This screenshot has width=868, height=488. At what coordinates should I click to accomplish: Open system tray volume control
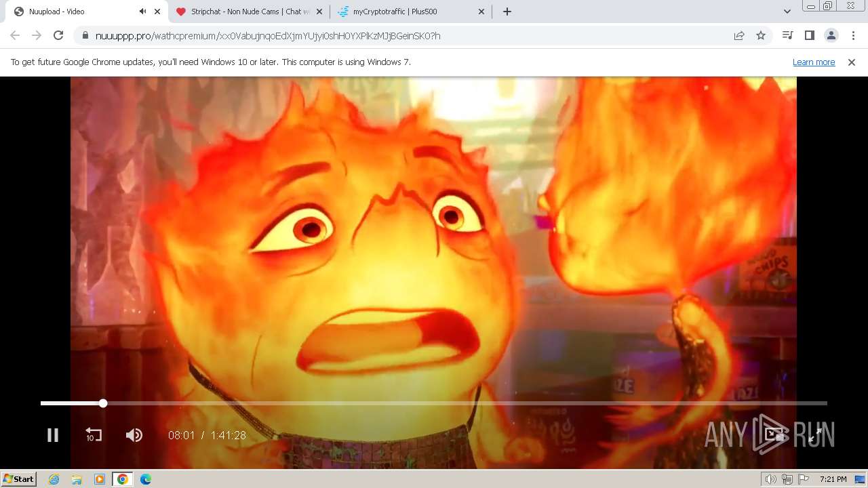[771, 479]
